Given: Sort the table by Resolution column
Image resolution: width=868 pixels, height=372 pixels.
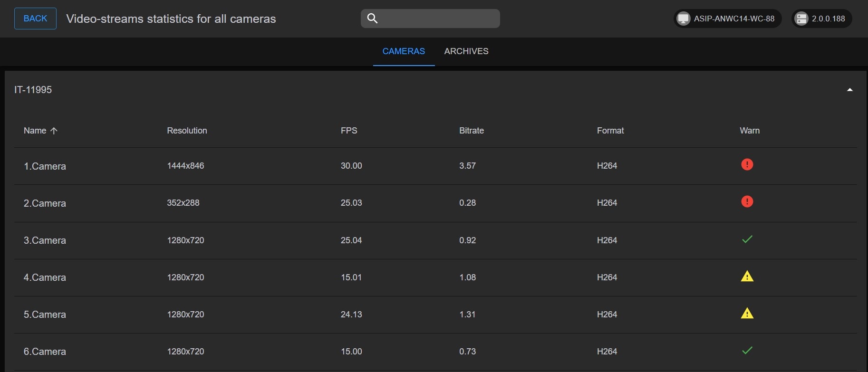Looking at the screenshot, I should click(x=187, y=131).
